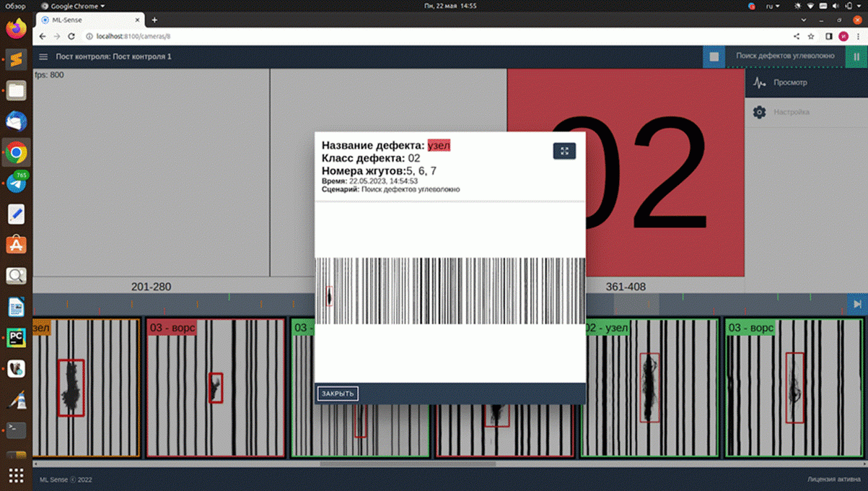
Task: Click the 201-280 range label
Action: (x=152, y=287)
